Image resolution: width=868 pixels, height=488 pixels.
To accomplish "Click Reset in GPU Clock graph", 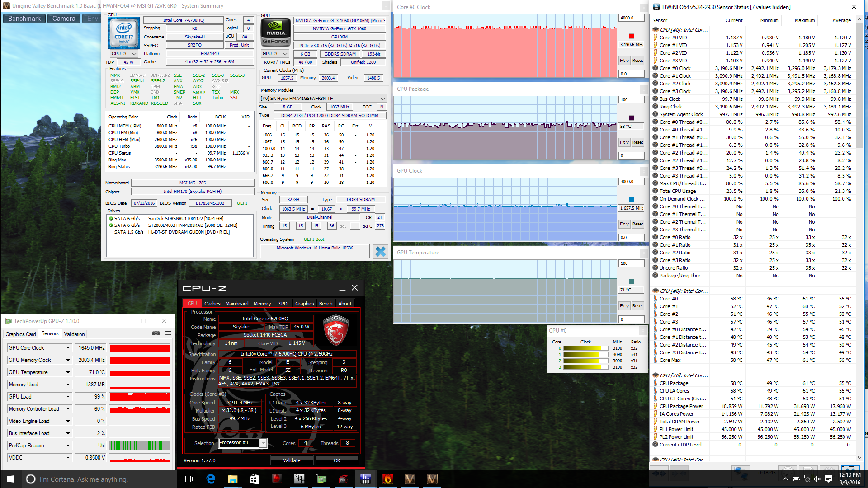I will tap(637, 224).
